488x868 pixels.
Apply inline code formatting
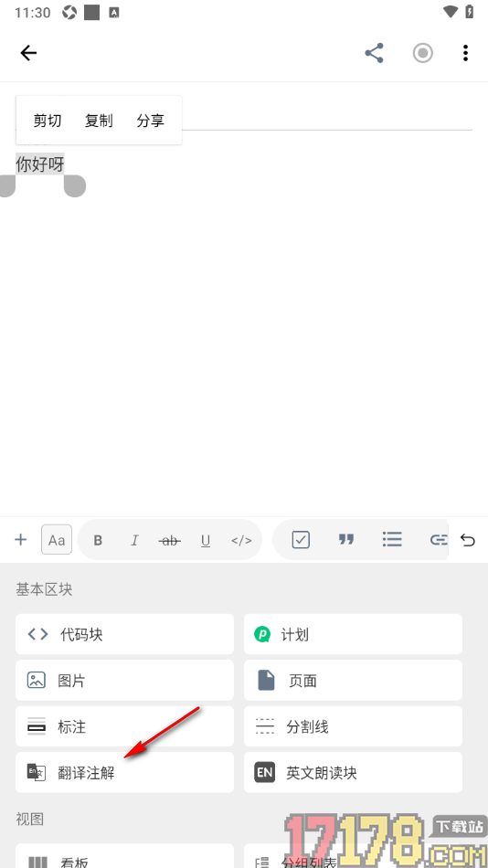click(x=241, y=540)
